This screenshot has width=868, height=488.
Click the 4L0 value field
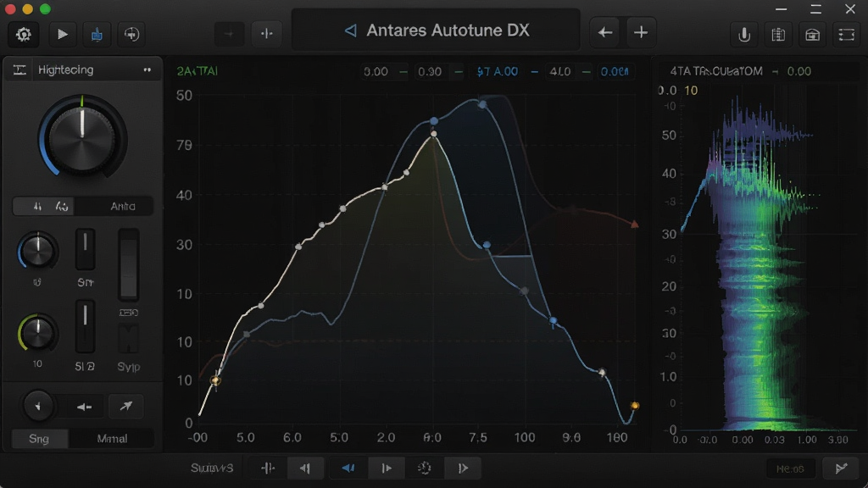click(x=560, y=71)
